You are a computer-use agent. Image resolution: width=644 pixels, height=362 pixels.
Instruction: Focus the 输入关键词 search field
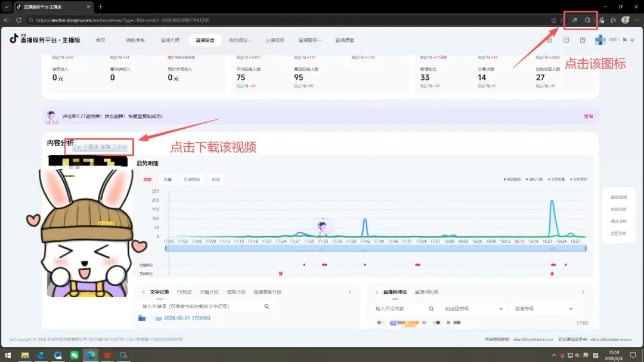click(202, 307)
